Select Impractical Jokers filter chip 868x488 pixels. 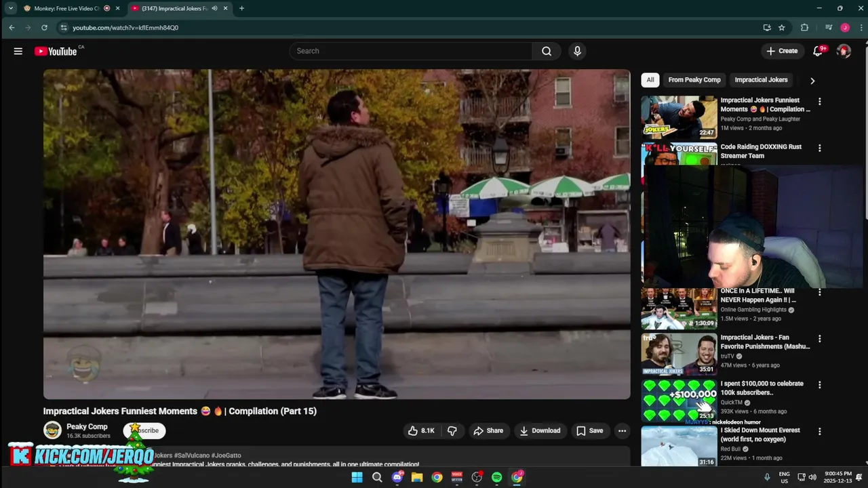[761, 80]
